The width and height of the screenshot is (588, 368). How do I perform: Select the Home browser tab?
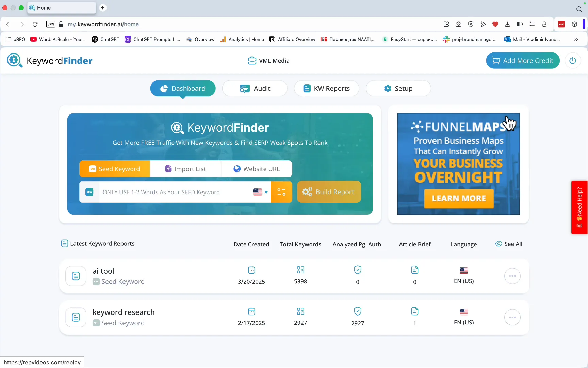62,7
